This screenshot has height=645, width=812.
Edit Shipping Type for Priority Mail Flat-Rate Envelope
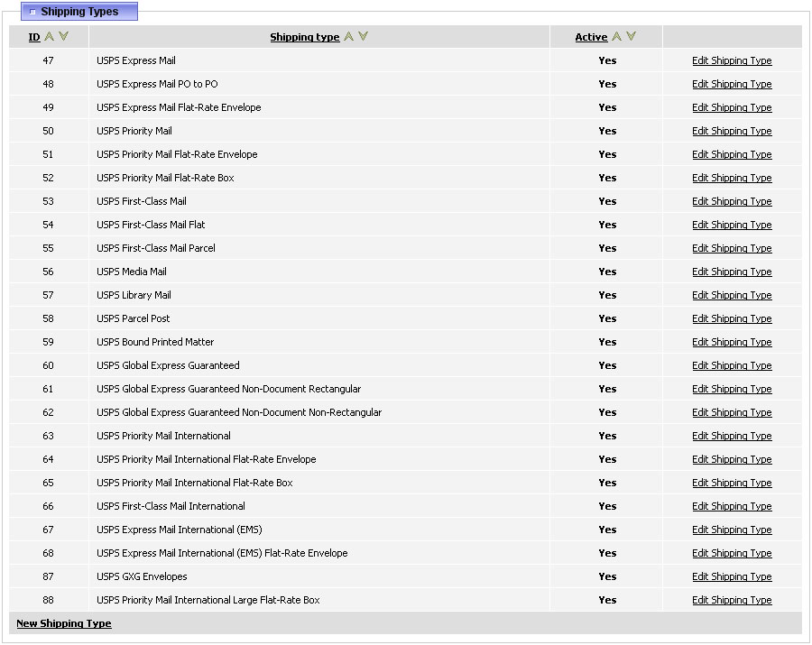(x=732, y=154)
